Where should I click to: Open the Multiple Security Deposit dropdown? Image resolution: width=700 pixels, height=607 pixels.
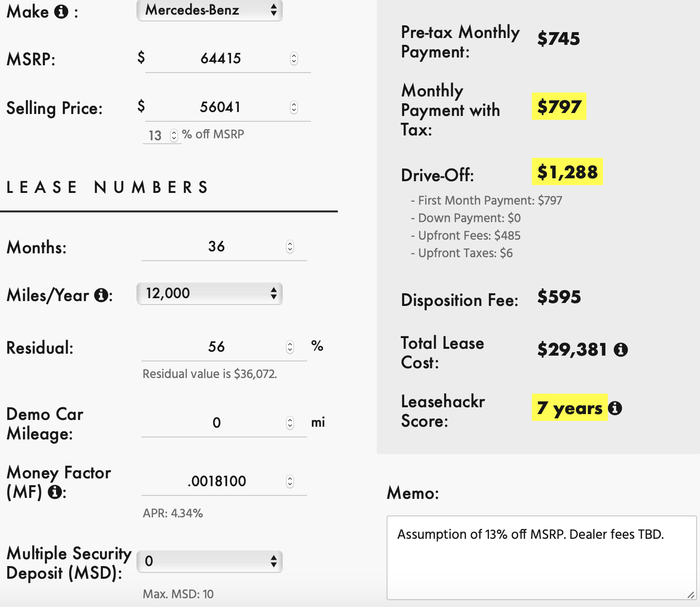[x=210, y=561]
